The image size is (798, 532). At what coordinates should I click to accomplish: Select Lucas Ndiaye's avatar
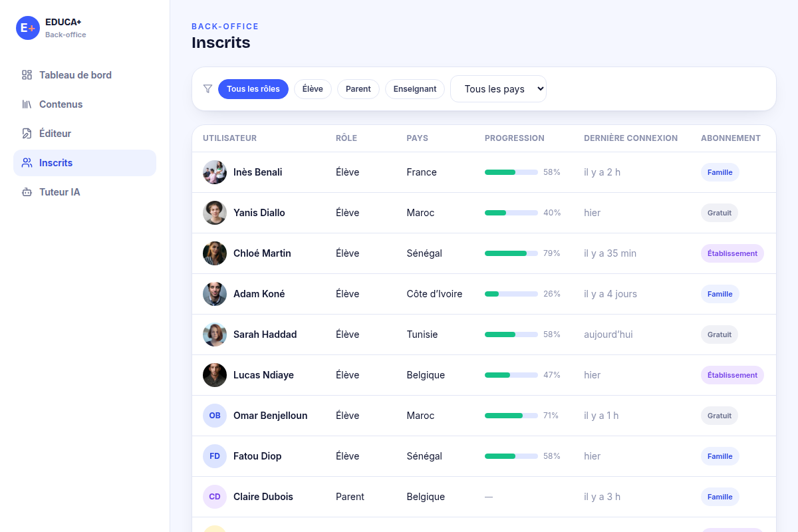point(215,375)
